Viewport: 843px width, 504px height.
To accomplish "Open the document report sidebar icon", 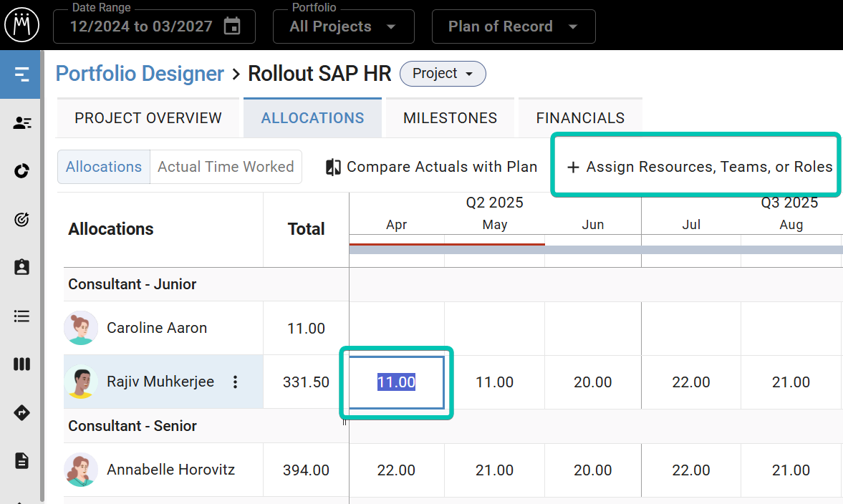I will [x=21, y=460].
